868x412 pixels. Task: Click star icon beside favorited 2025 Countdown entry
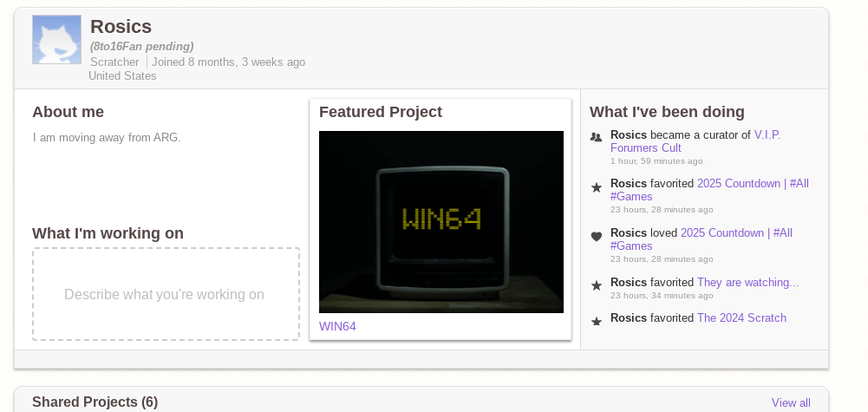596,187
